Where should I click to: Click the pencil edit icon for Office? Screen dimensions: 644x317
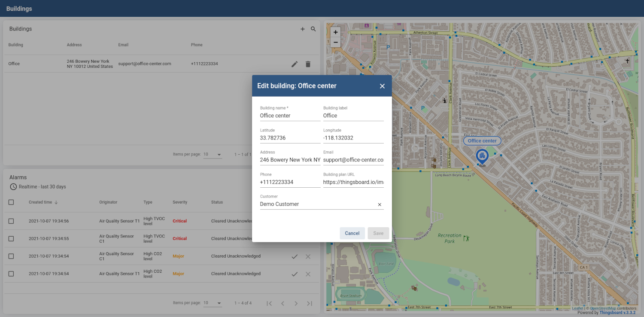coord(295,64)
